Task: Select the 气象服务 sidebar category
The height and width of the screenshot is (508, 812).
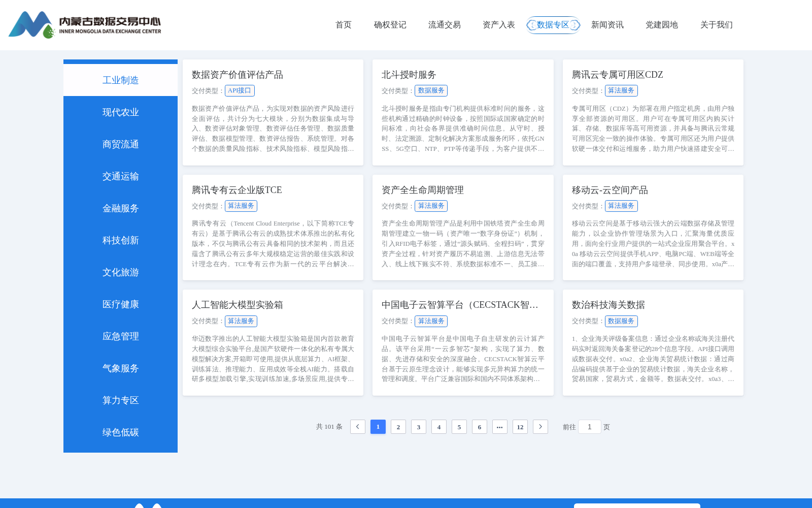Action: [120, 368]
